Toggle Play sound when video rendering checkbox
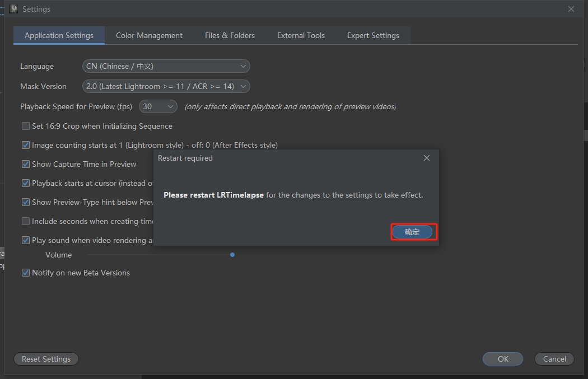This screenshot has width=588, height=379. coord(26,240)
